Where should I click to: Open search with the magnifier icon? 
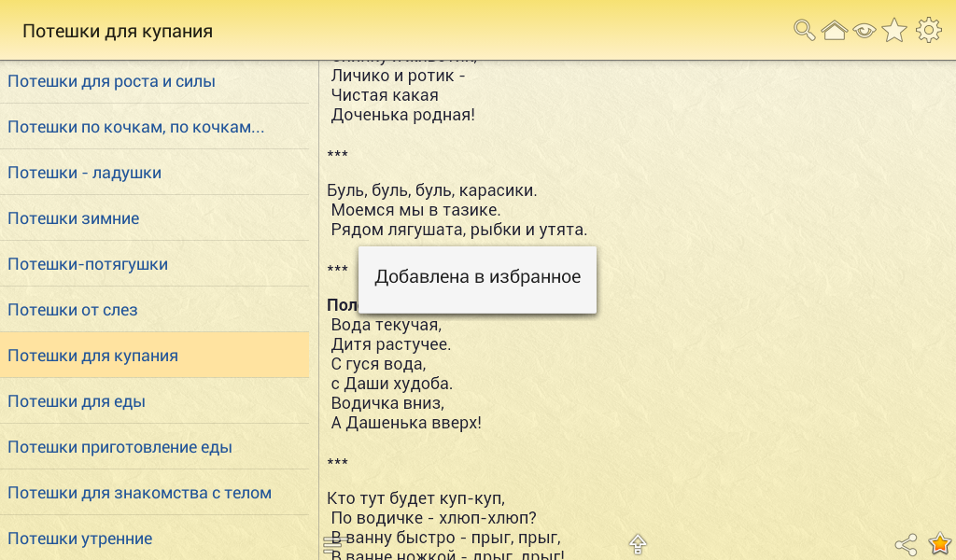pos(804,31)
